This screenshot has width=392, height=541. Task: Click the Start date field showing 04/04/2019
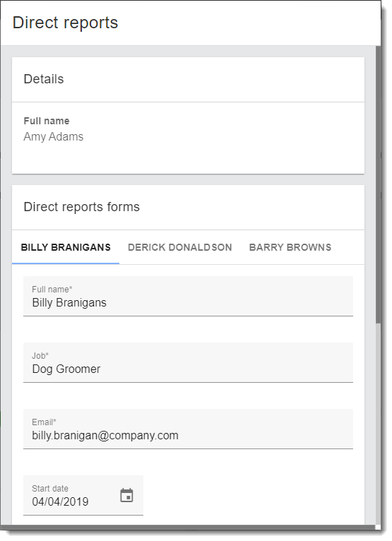[83, 496]
